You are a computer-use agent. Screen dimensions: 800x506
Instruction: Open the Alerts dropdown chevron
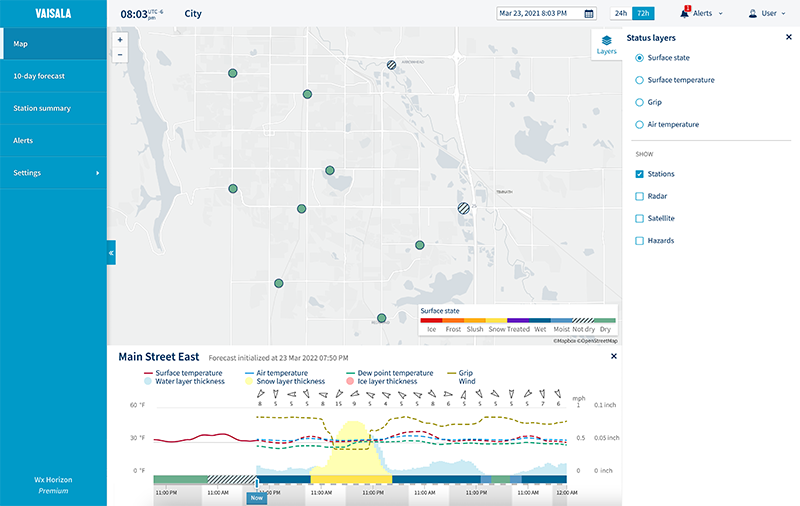coord(720,14)
